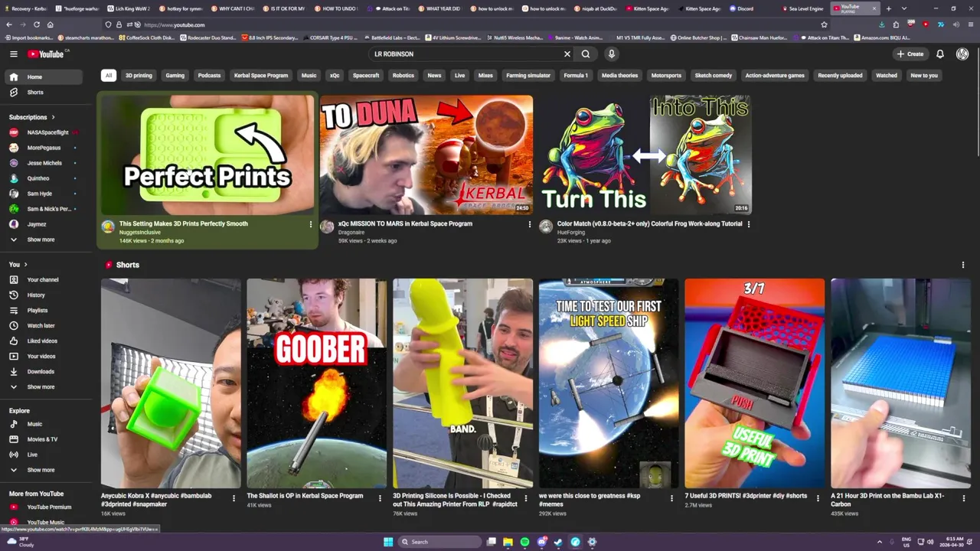Start voice search with microphone icon

click(x=611, y=54)
